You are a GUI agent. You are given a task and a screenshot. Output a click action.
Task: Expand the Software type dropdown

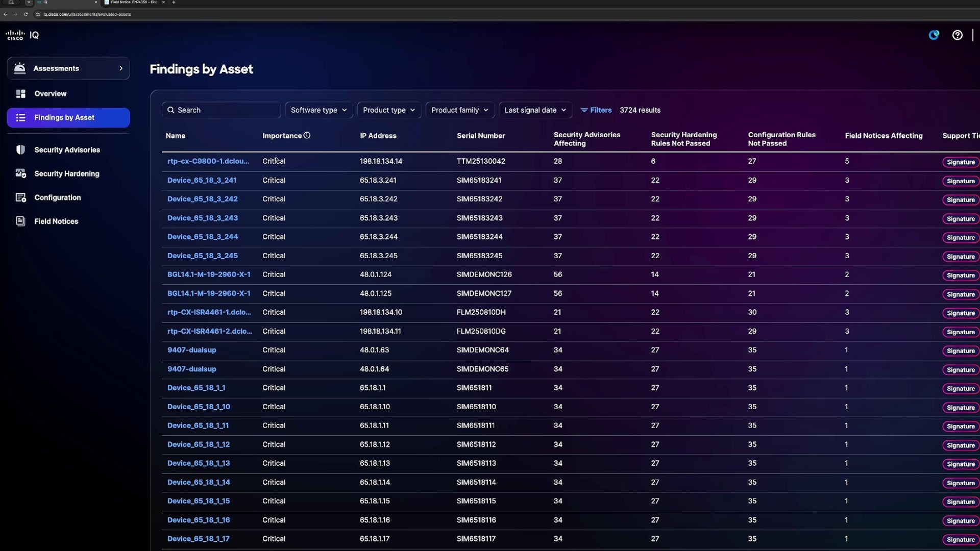(x=318, y=110)
